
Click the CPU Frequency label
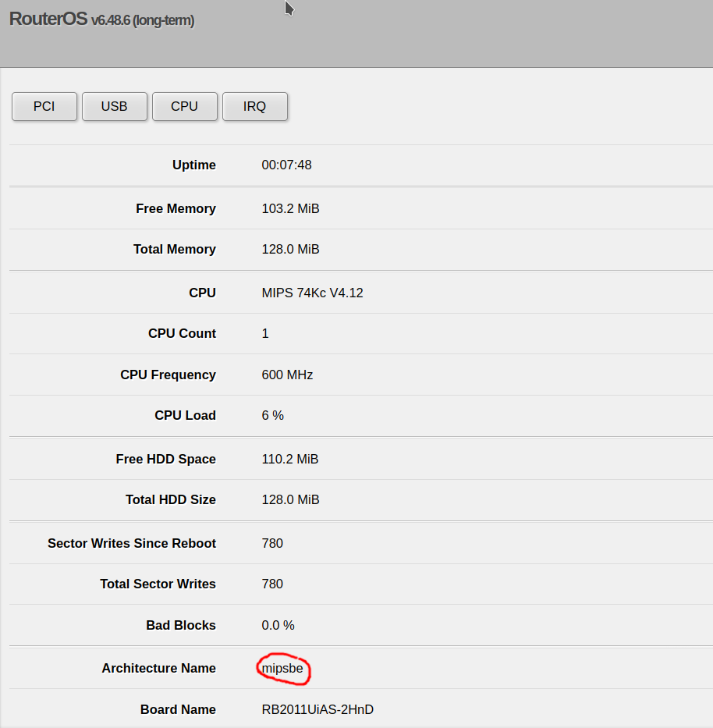coord(168,375)
